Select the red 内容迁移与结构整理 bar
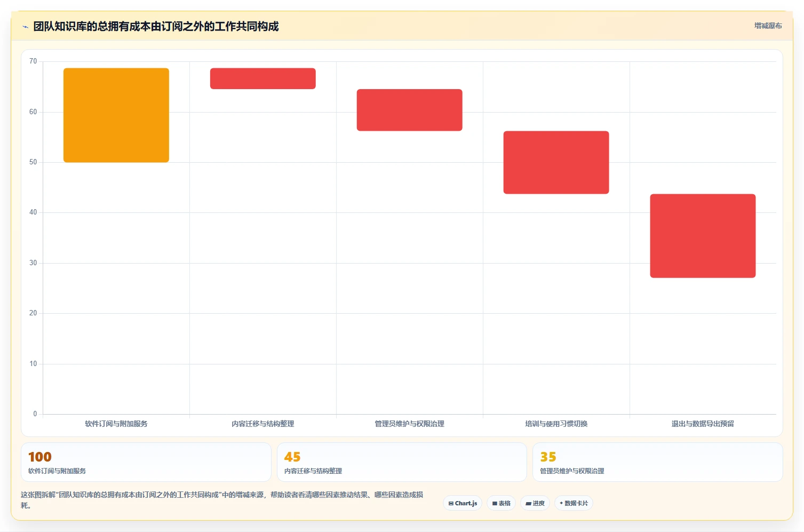Screen dimensions: 804x532 tap(263, 78)
